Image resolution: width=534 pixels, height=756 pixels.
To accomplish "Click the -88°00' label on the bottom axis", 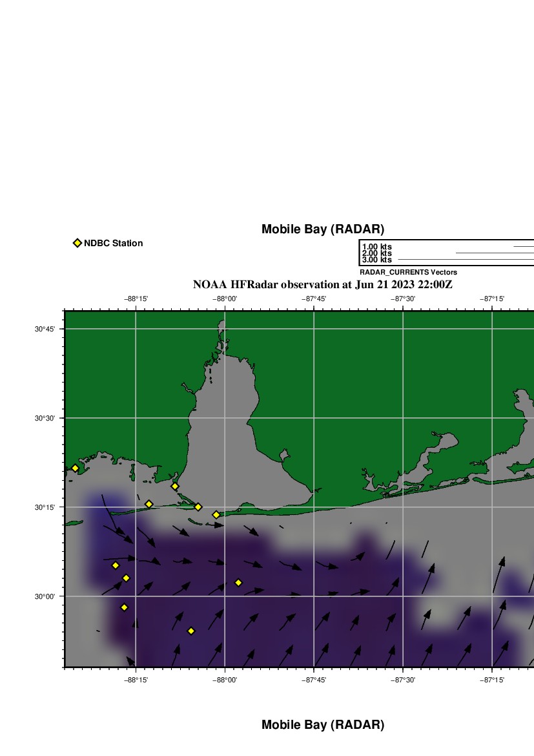I will tap(225, 680).
